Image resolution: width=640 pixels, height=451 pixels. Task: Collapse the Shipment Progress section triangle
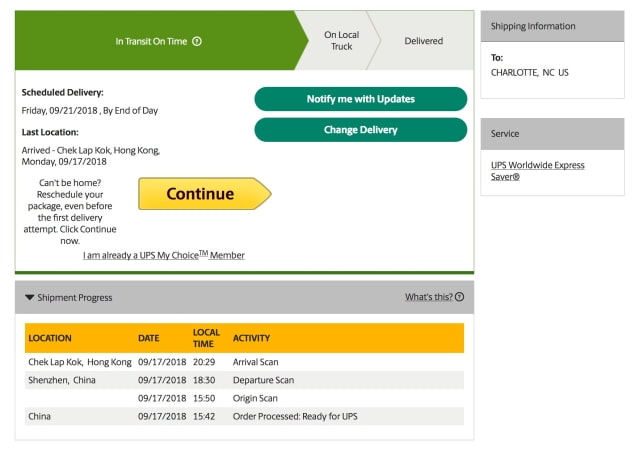[29, 297]
